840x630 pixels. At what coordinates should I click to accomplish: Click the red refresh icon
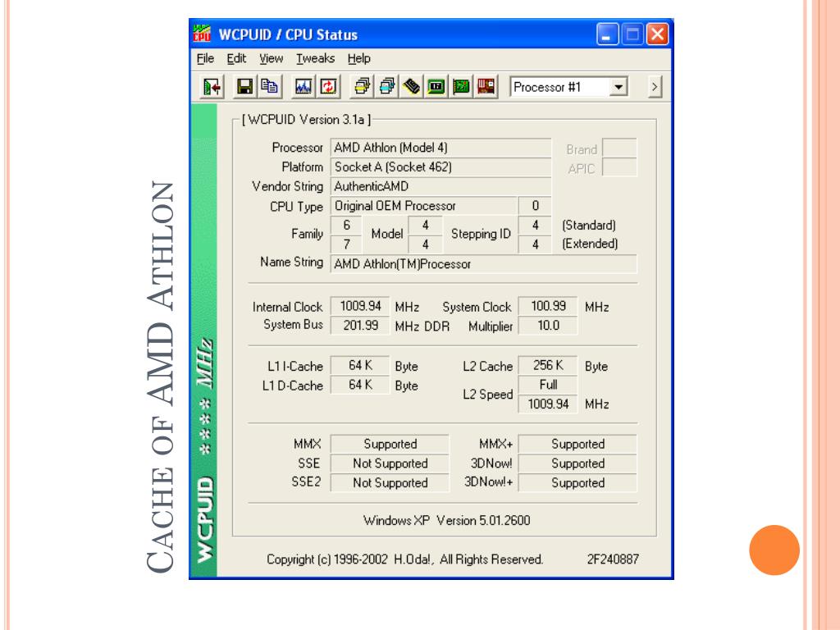pos(328,87)
